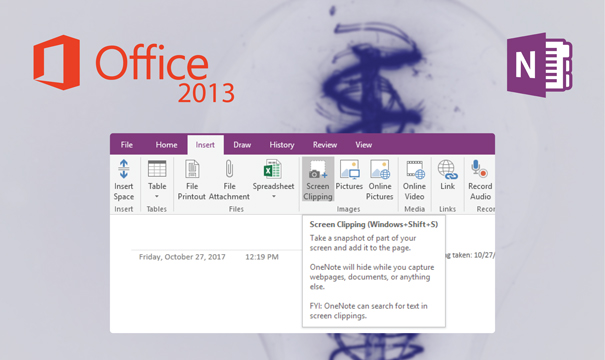Click the Links group label
605x360 pixels.
pos(447,209)
